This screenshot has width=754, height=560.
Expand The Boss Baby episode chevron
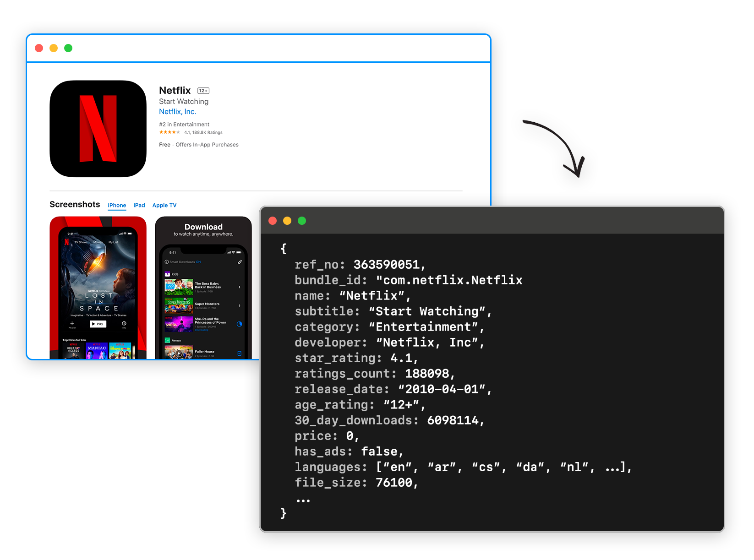[240, 287]
